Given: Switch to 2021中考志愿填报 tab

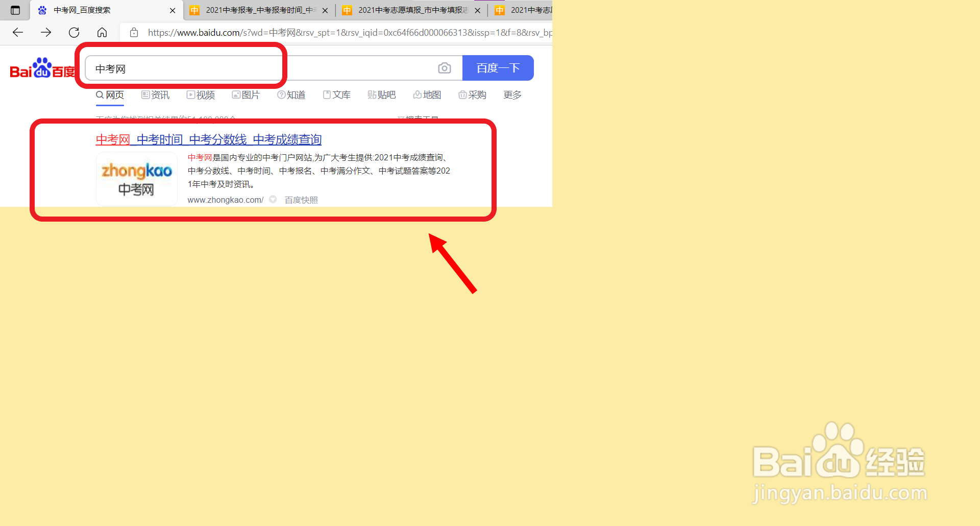Looking at the screenshot, I should pos(411,10).
